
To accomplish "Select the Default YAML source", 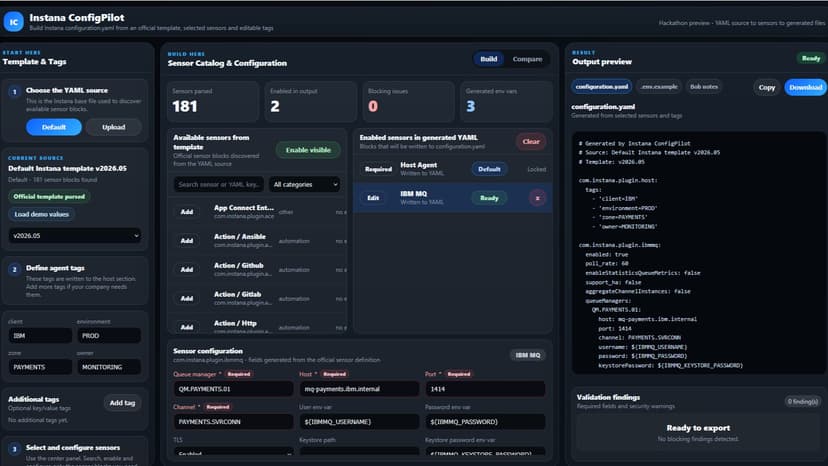I will coord(54,127).
